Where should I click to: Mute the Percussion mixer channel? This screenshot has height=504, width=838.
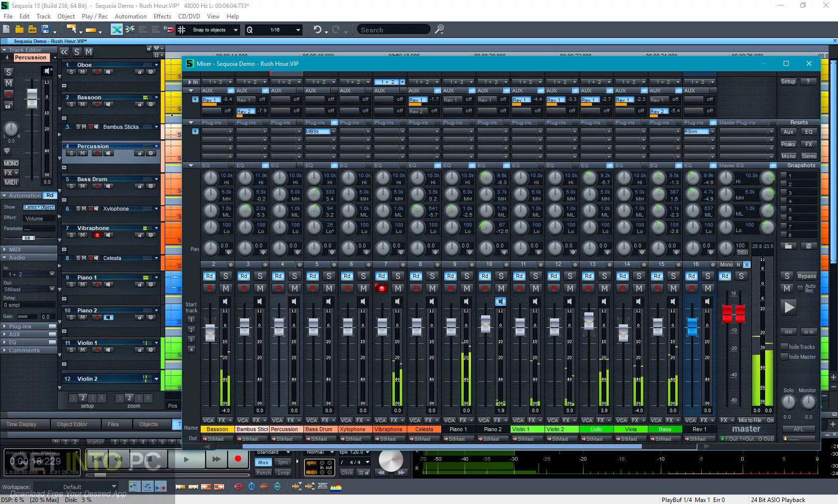(294, 288)
